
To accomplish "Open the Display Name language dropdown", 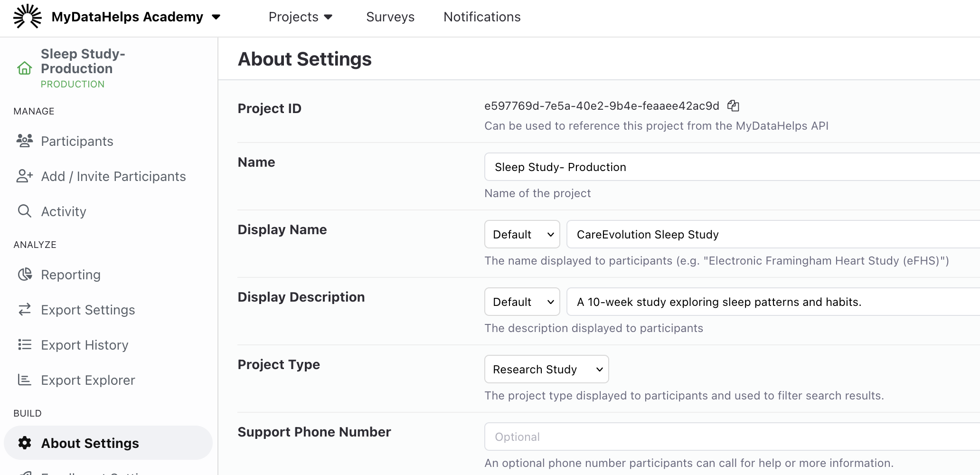I will click(522, 234).
